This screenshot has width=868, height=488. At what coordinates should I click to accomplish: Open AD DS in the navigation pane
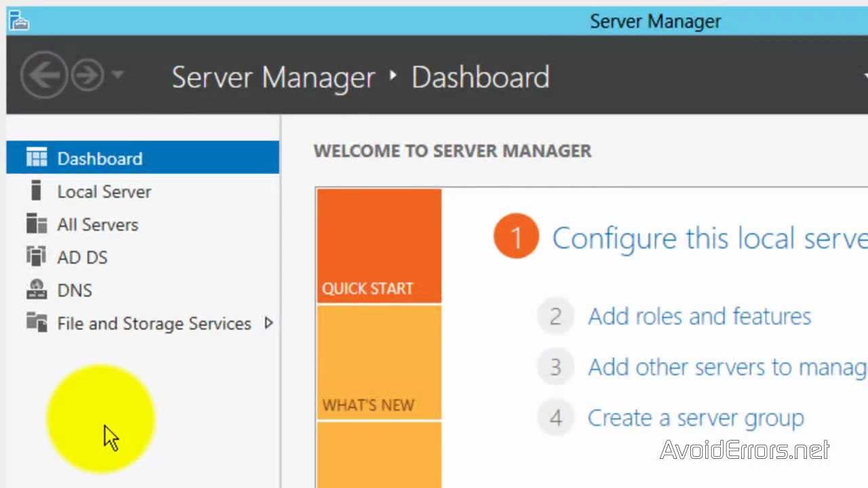coord(142,258)
